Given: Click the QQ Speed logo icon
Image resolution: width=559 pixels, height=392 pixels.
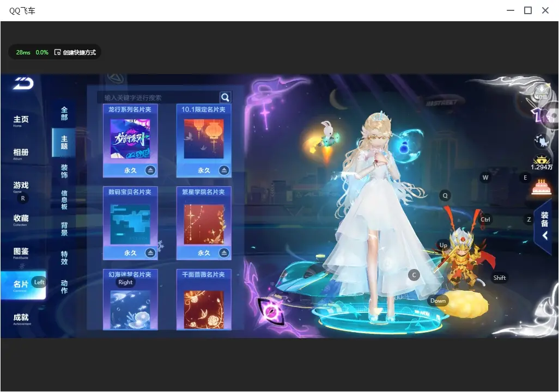Looking at the screenshot, I should [x=23, y=83].
